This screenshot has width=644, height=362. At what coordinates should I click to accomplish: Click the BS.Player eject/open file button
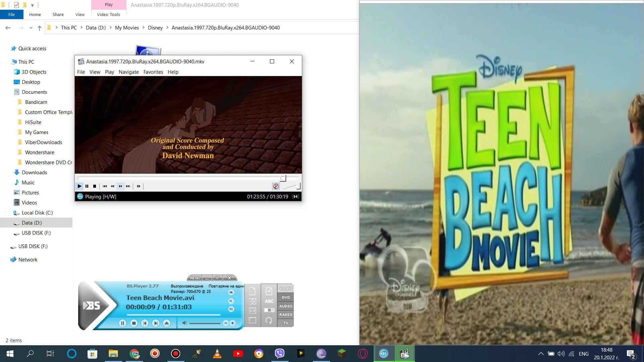pos(167,323)
